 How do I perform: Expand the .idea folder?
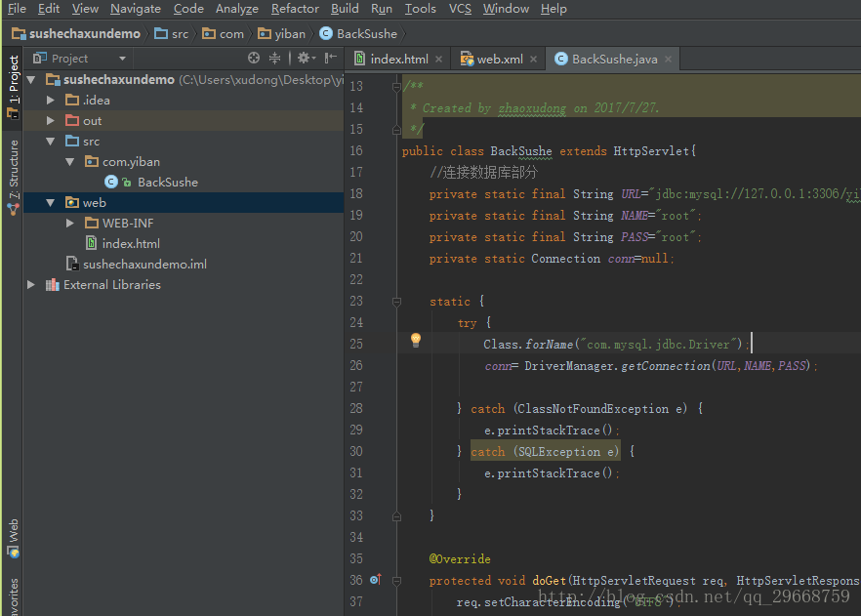[x=51, y=100]
